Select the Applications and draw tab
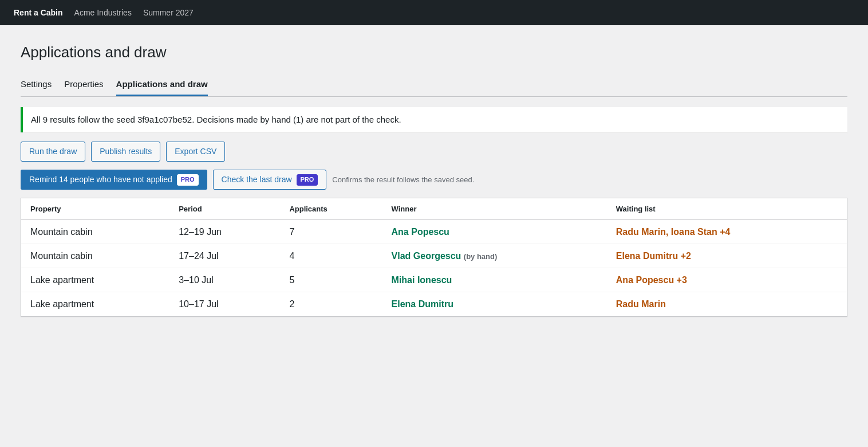The image size is (868, 447). [162, 84]
